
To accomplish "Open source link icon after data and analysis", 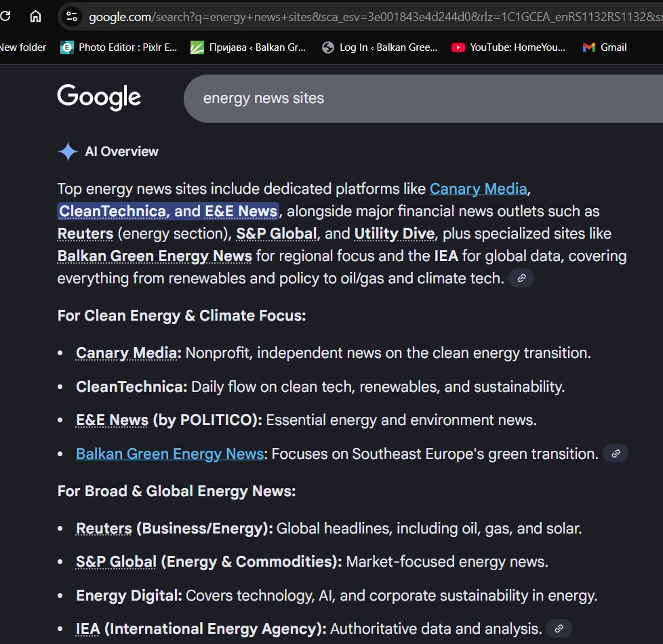I will click(x=559, y=629).
